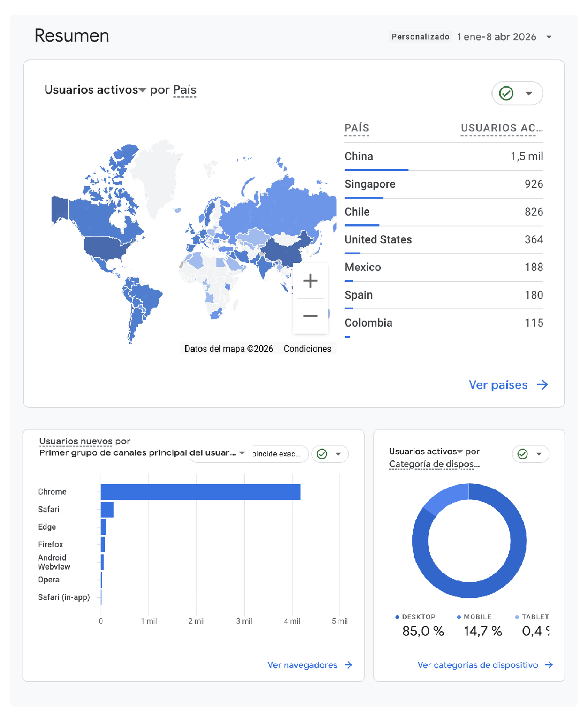588x721 pixels.
Task: Click arrow beside Ver categorías de dispositivo
Action: click(549, 665)
